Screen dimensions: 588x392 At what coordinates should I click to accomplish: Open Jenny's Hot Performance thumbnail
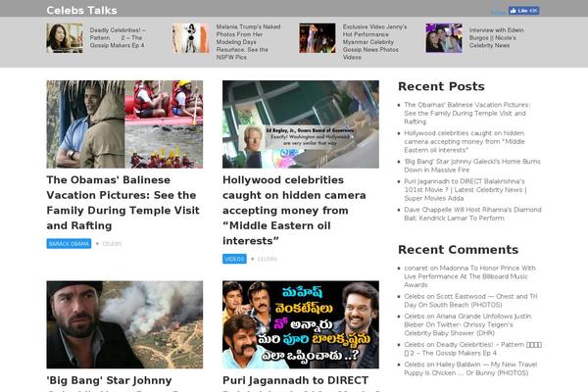coord(318,38)
